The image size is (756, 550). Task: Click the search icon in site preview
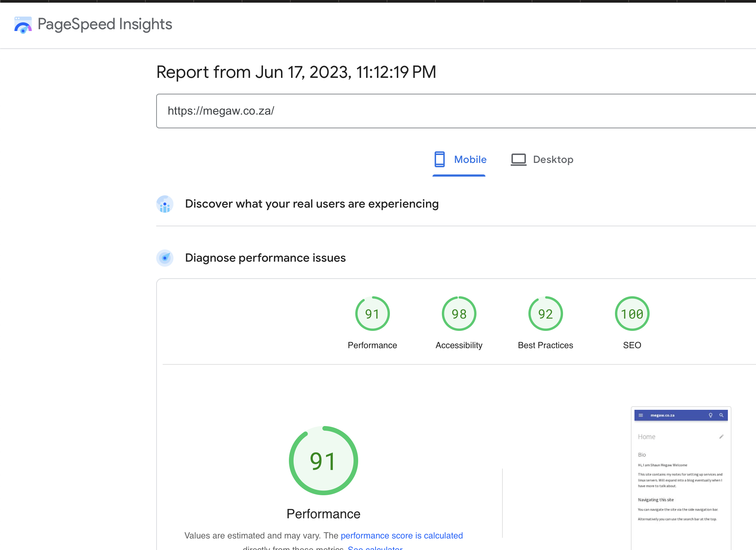click(x=721, y=415)
